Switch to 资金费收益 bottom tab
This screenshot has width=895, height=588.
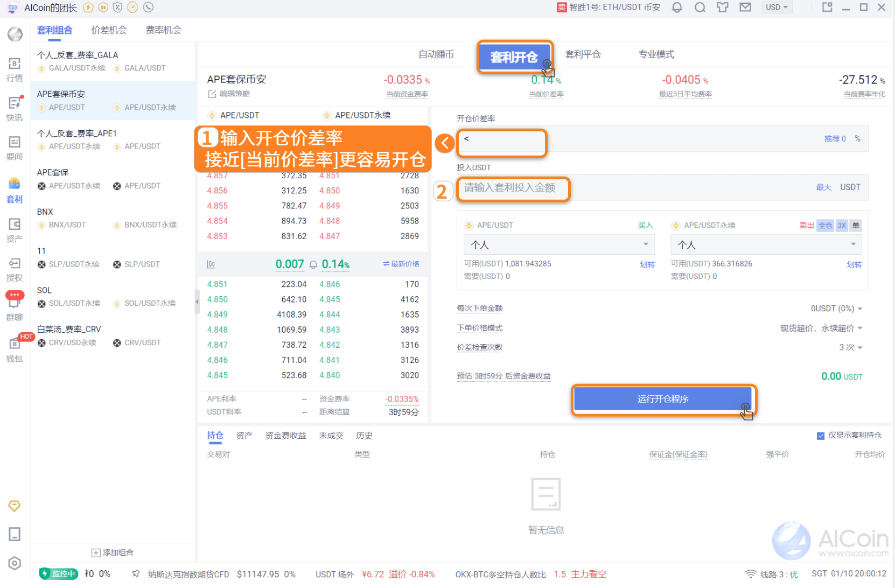point(285,436)
